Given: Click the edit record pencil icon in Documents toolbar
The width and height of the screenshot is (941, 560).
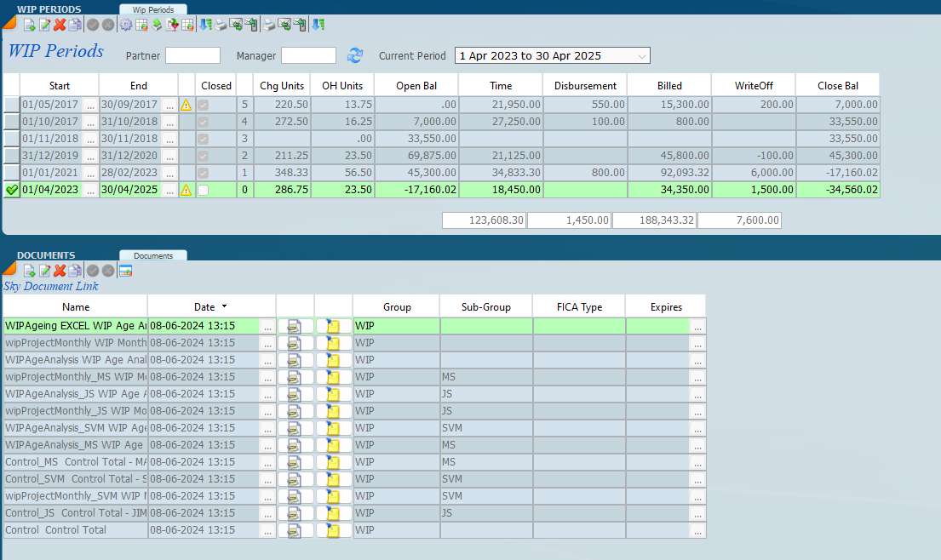Looking at the screenshot, I should click(44, 271).
